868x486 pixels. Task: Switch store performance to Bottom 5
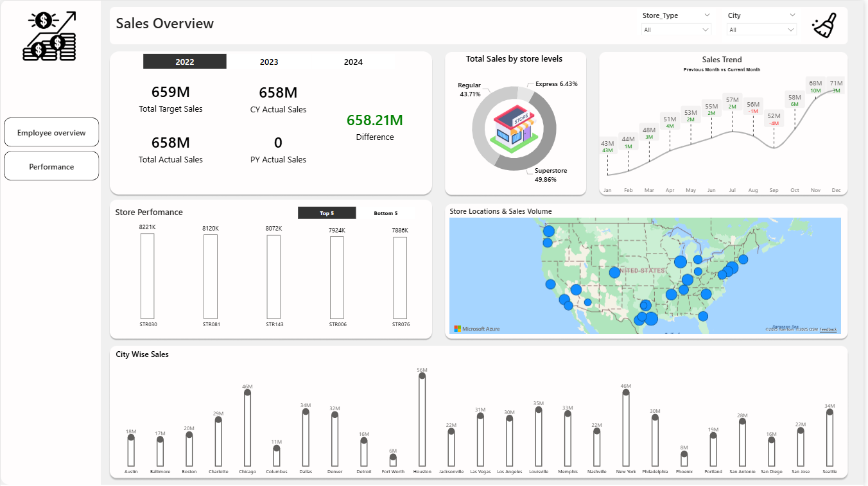click(x=386, y=213)
